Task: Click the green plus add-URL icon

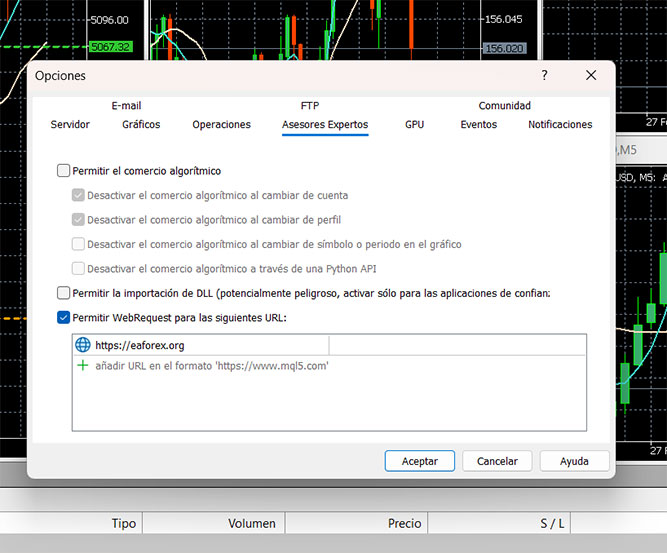Action: [x=83, y=366]
